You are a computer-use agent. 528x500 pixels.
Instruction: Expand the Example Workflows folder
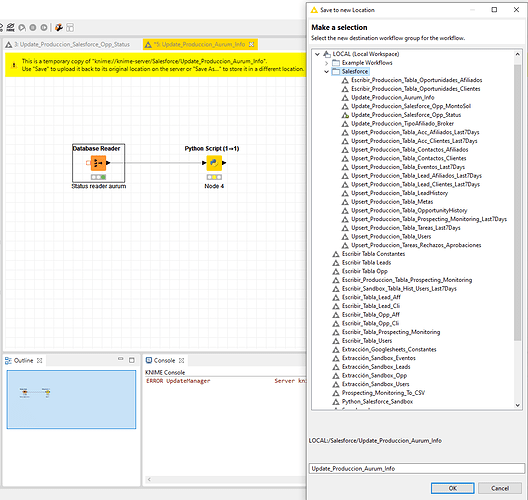tap(326, 63)
